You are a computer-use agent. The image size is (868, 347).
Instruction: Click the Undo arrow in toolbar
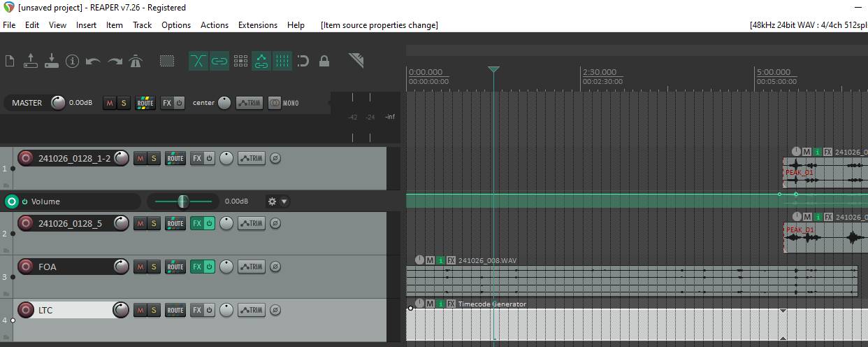(93, 62)
